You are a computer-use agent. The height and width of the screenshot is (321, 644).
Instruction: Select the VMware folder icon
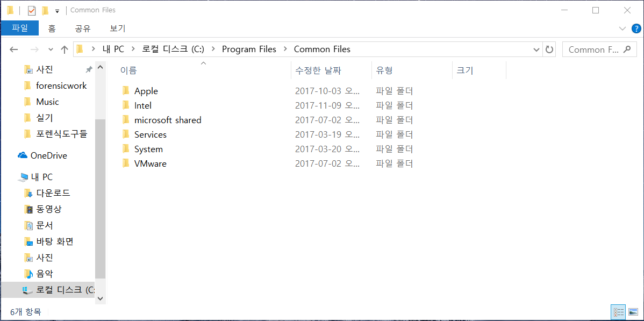(x=126, y=163)
